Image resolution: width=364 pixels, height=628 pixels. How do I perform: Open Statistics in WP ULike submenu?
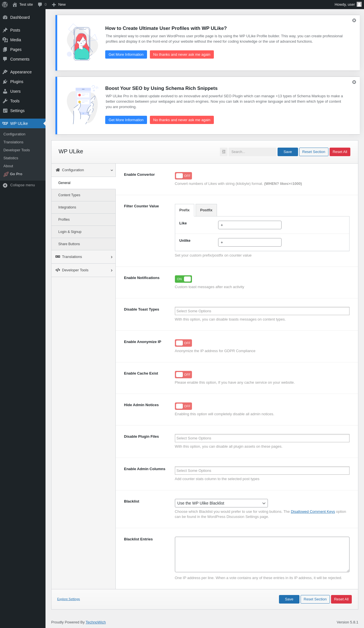pos(11,158)
